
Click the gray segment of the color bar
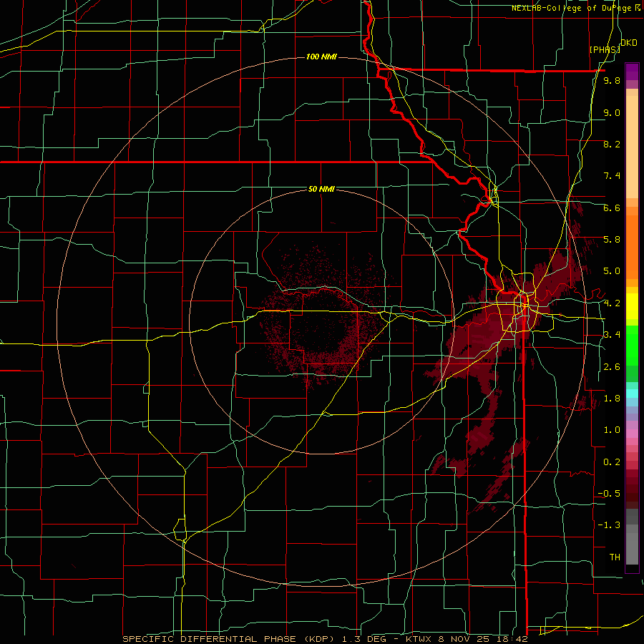(632, 538)
